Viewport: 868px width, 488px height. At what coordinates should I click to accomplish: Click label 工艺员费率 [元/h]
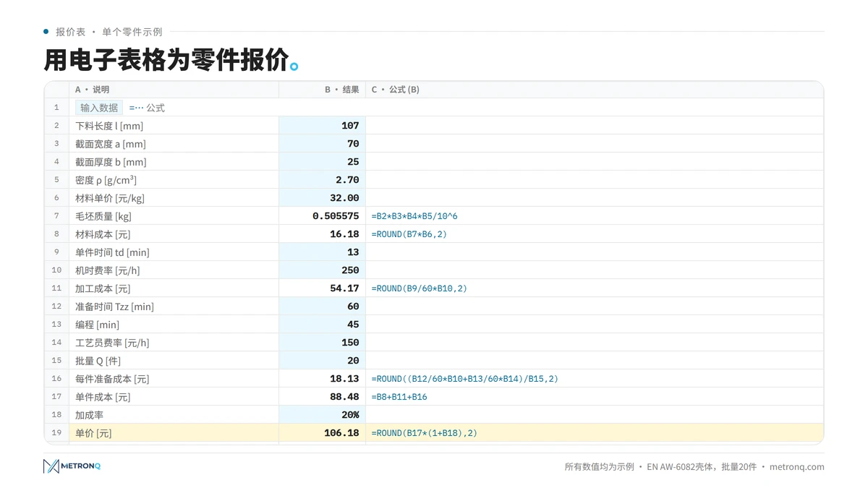[x=112, y=343]
